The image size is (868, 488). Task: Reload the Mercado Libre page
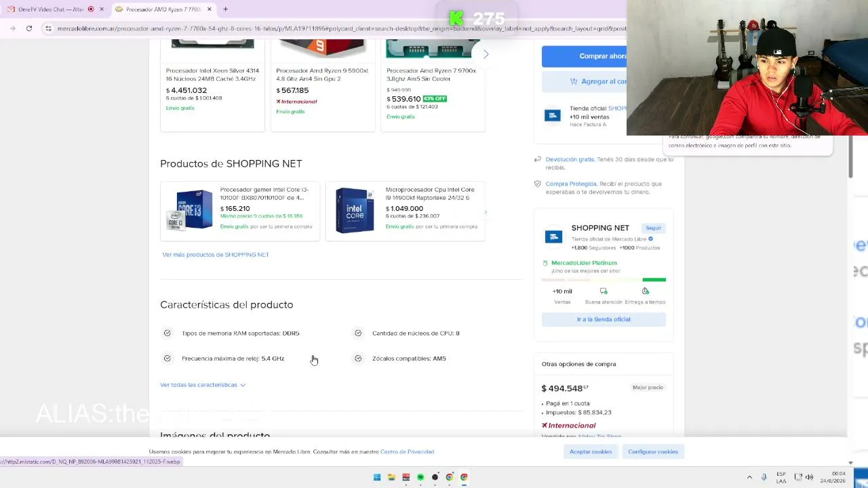(29, 28)
